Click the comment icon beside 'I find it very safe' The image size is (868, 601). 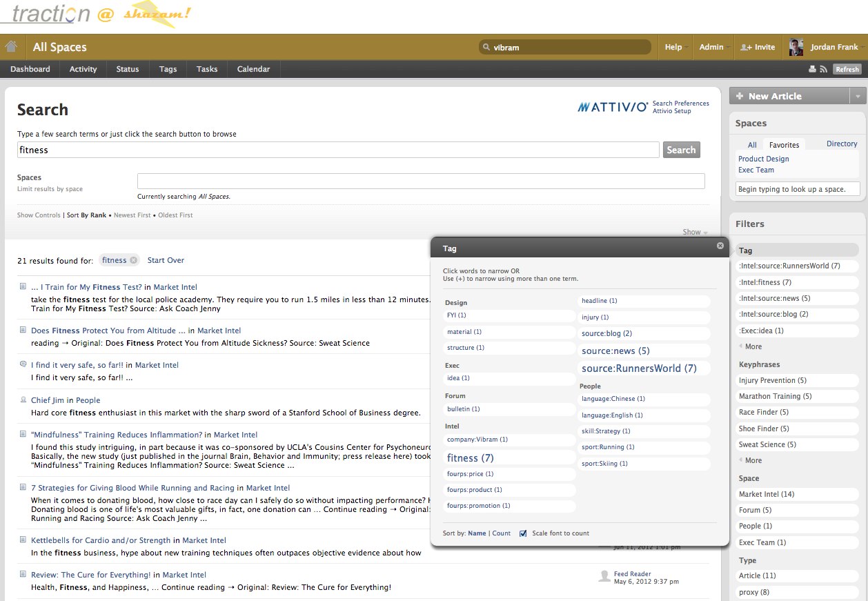click(23, 364)
